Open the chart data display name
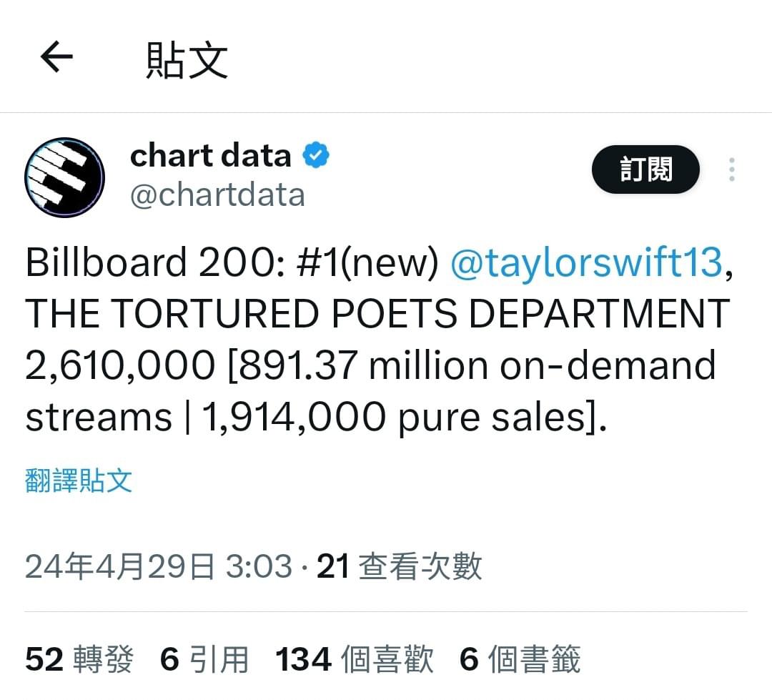 (211, 156)
